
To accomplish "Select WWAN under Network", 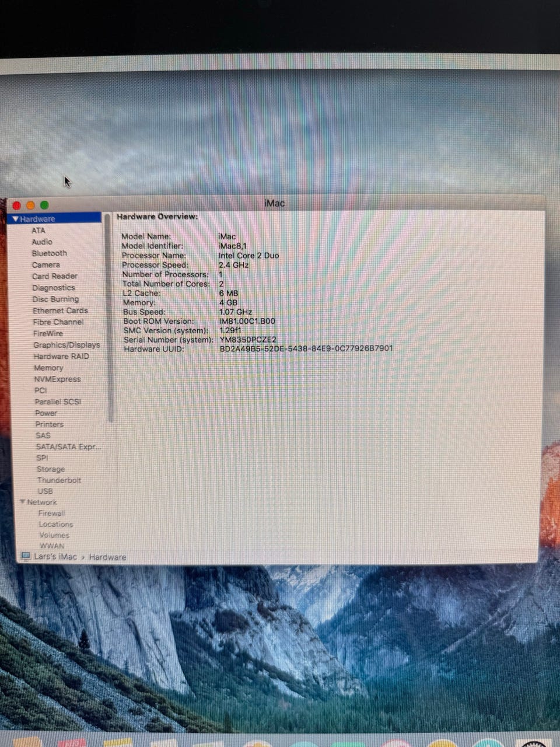I will coord(52,546).
